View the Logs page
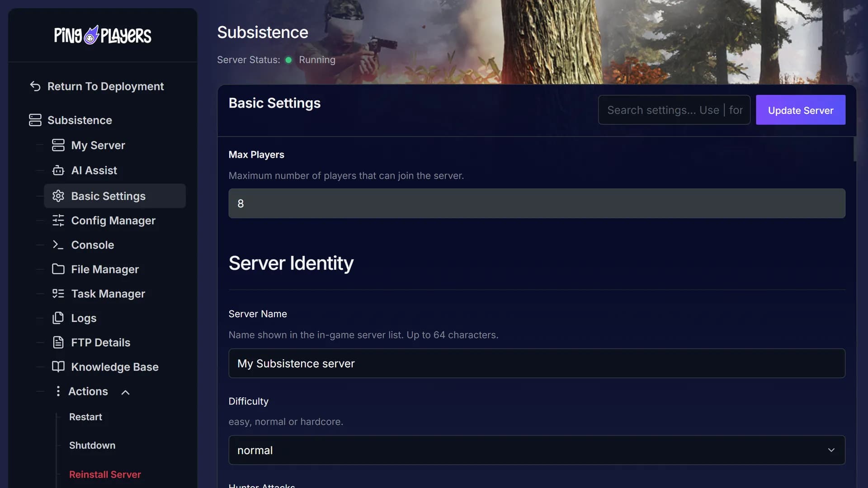This screenshot has width=868, height=488. pyautogui.click(x=84, y=318)
